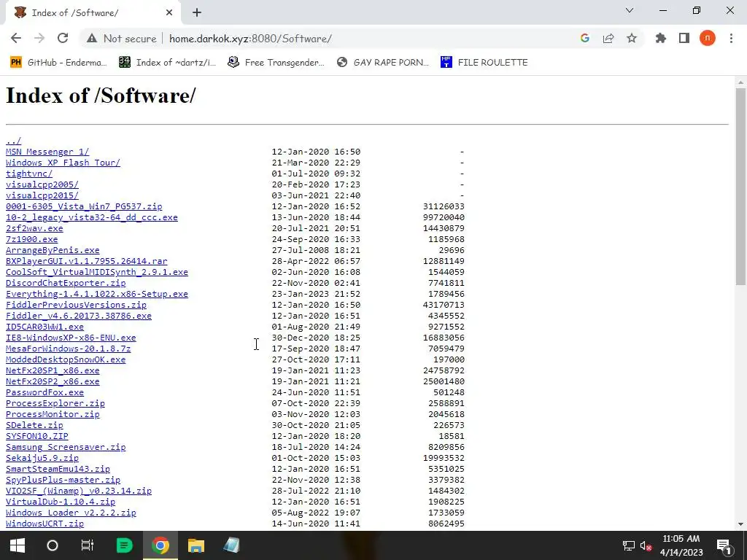Bookmark this page with the star
This screenshot has width=747, height=560.
point(631,38)
